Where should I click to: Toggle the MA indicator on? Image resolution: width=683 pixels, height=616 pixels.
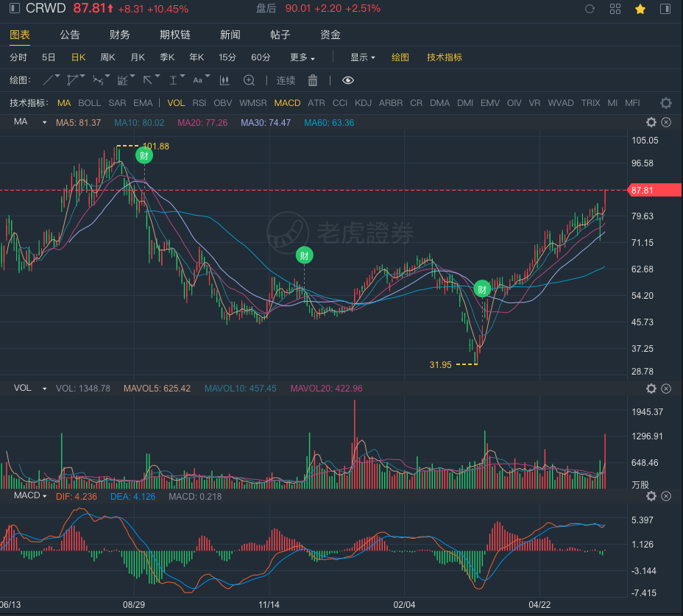[x=64, y=103]
